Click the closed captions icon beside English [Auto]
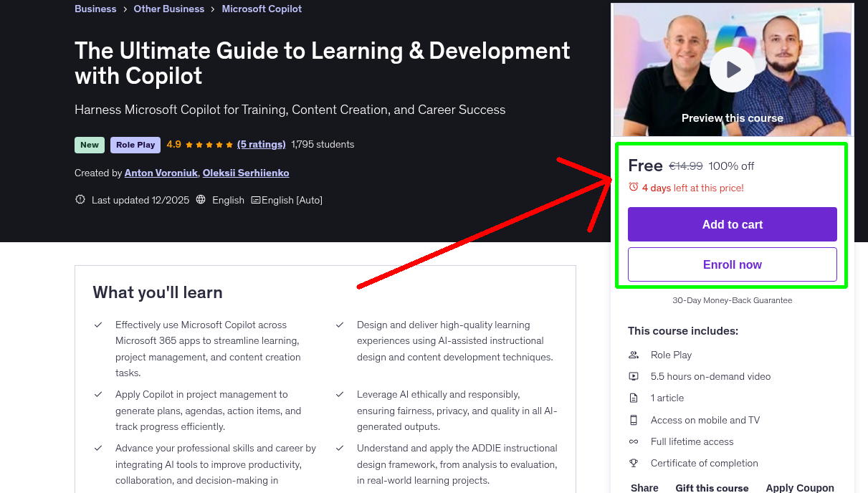This screenshot has height=493, width=868. pos(256,200)
